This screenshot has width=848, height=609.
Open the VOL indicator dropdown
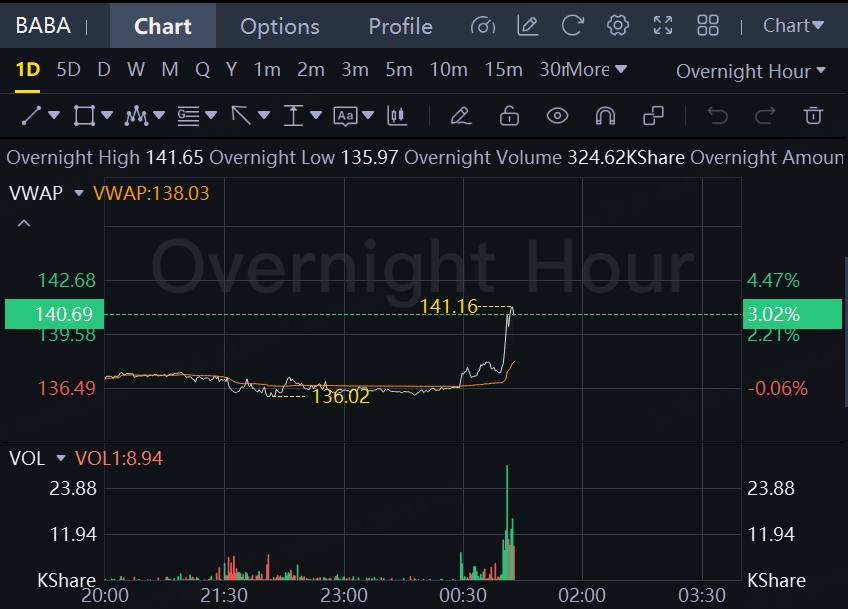click(61, 459)
